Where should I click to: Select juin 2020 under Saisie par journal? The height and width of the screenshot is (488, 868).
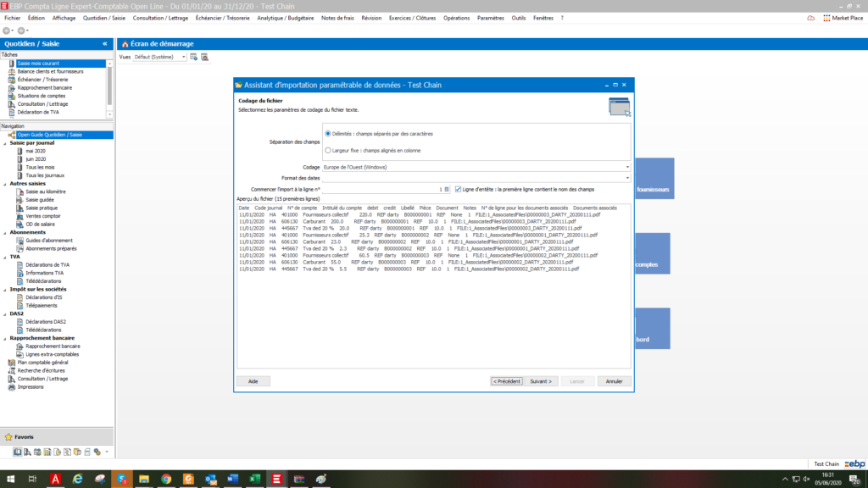[36, 159]
